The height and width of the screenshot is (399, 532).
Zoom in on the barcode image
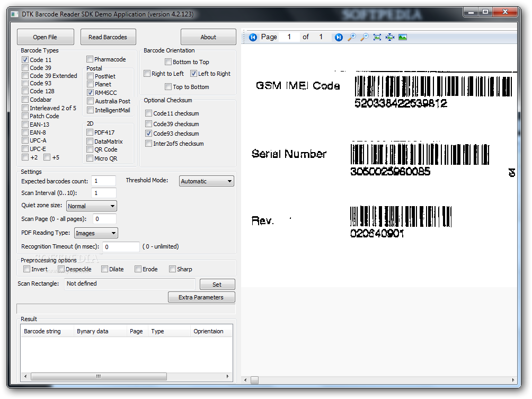[x=352, y=37]
